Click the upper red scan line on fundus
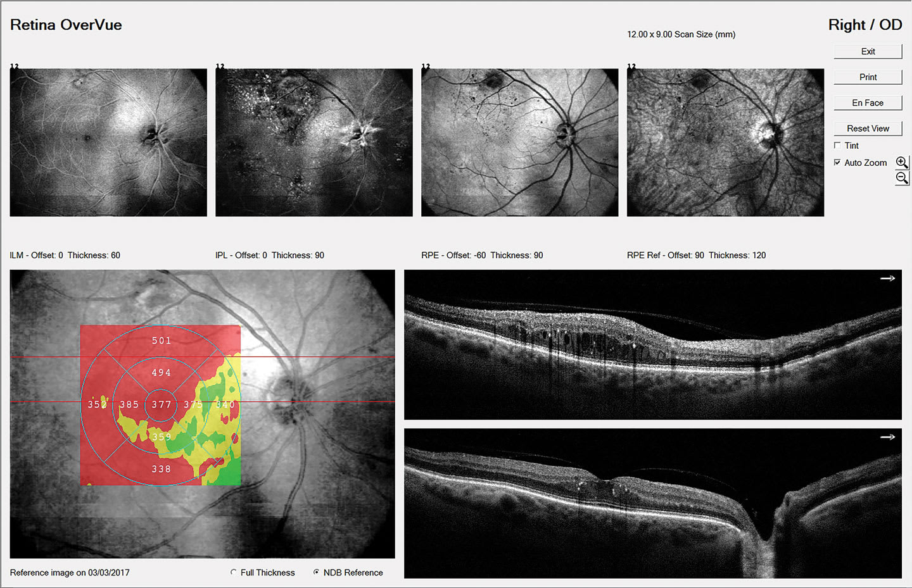 (x=202, y=358)
